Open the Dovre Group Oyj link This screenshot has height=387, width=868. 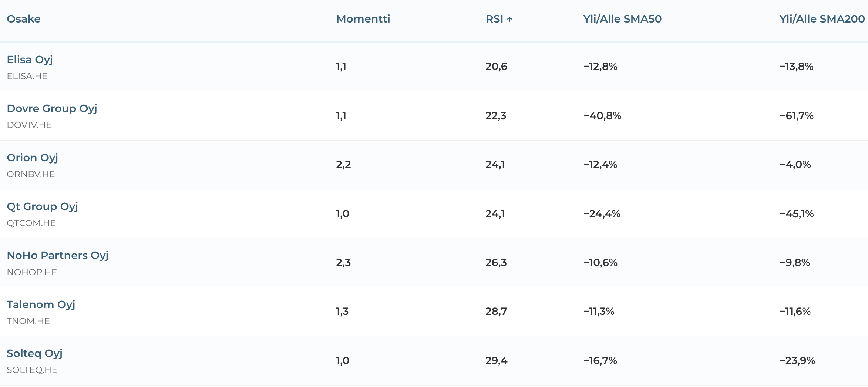click(52, 108)
